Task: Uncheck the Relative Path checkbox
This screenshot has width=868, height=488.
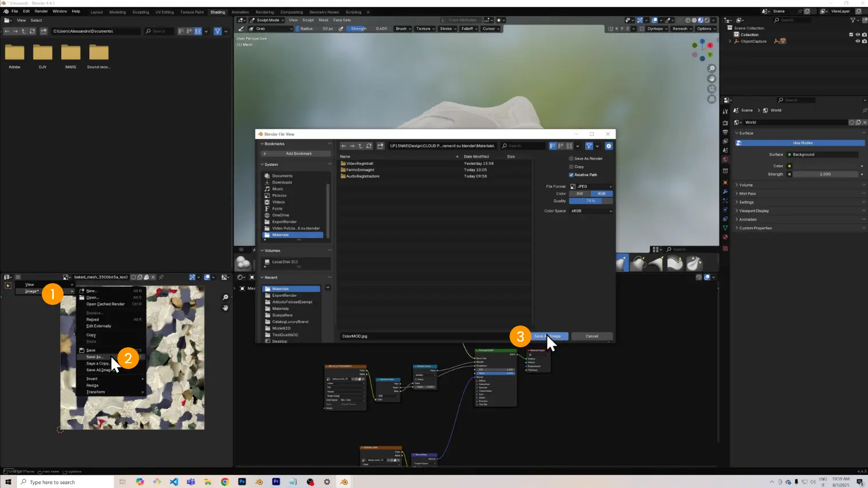Action: 571,175
